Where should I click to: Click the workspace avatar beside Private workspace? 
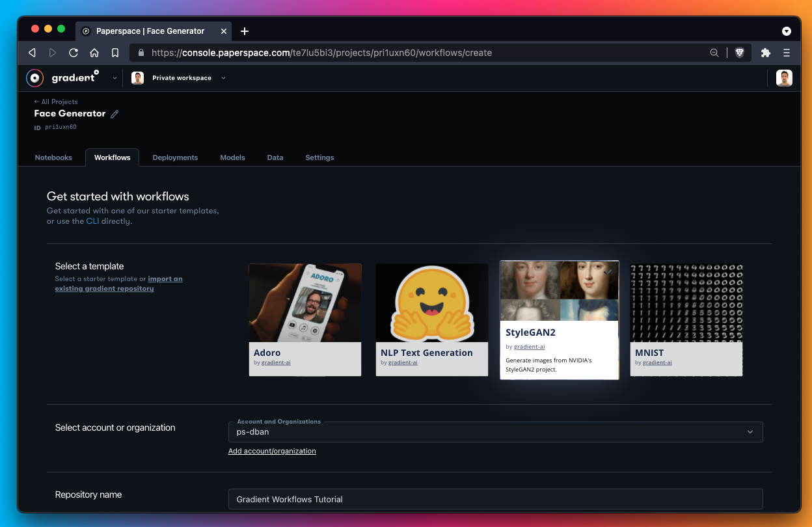point(137,78)
